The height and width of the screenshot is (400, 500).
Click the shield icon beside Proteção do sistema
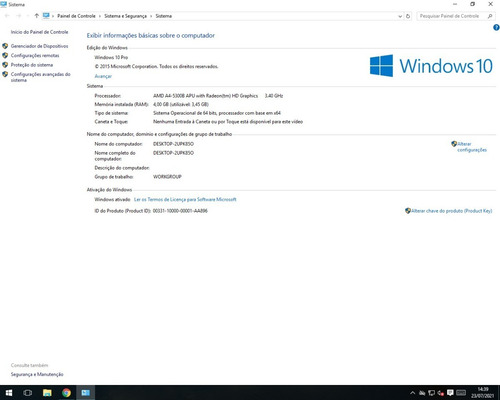coord(5,65)
